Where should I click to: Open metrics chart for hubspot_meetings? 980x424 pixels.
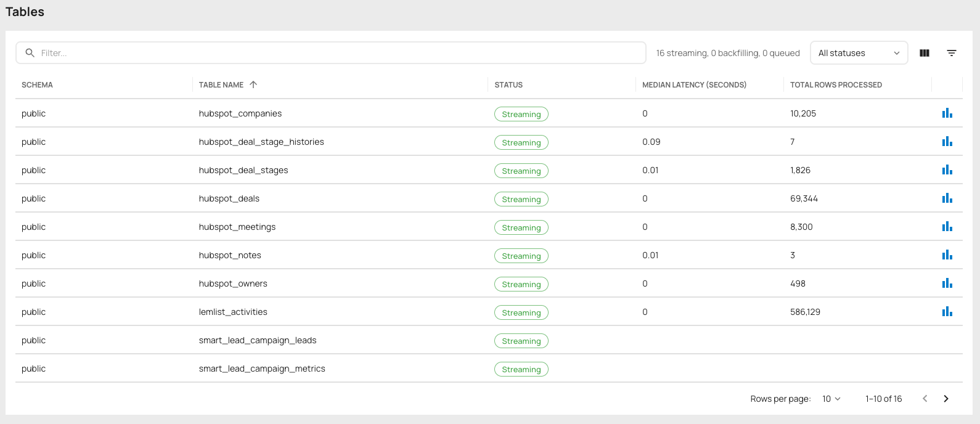coord(947,226)
